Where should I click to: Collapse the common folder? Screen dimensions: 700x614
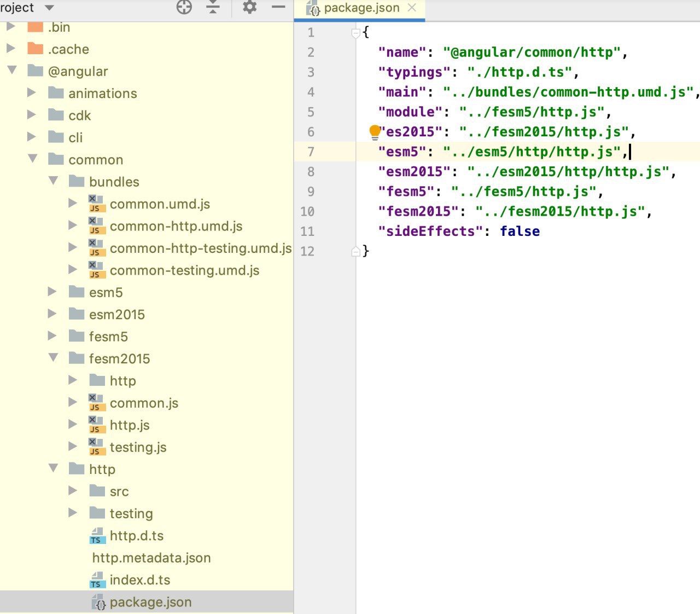[33, 159]
